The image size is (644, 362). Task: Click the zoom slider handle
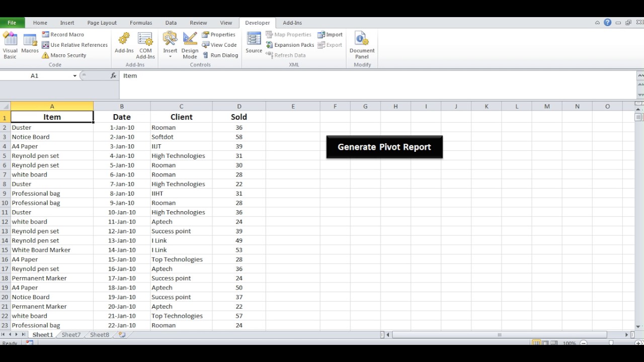click(x=611, y=343)
